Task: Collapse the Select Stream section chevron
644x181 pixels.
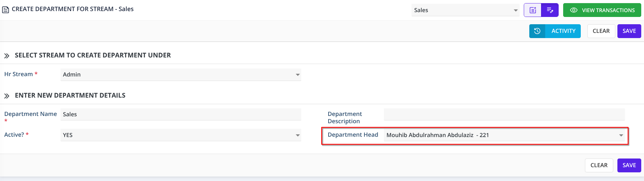Action: [7, 56]
